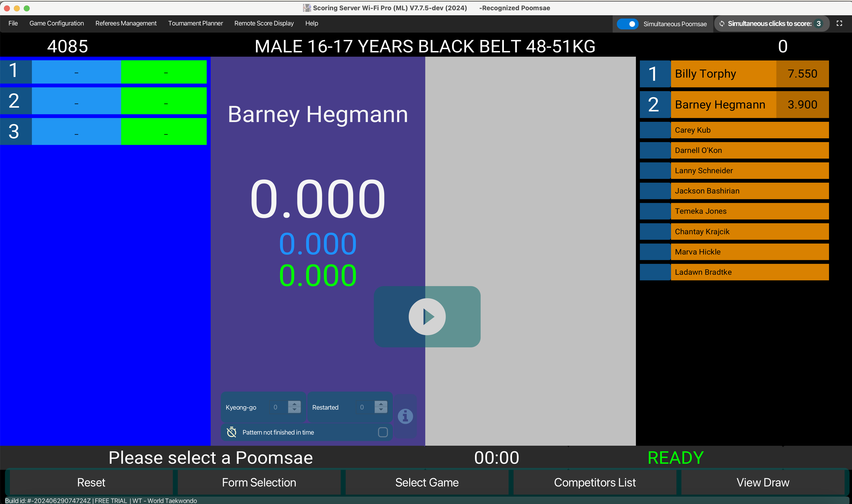Toggle the Simultaneous Poomsae switch

[x=627, y=24]
